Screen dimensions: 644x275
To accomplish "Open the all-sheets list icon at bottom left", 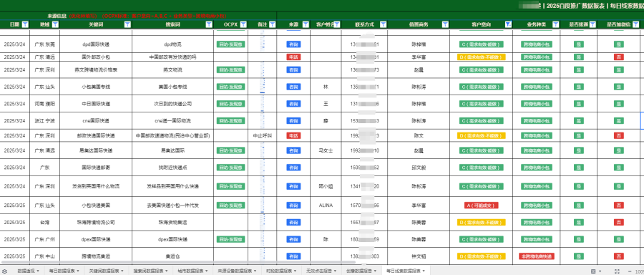I will (4, 271).
